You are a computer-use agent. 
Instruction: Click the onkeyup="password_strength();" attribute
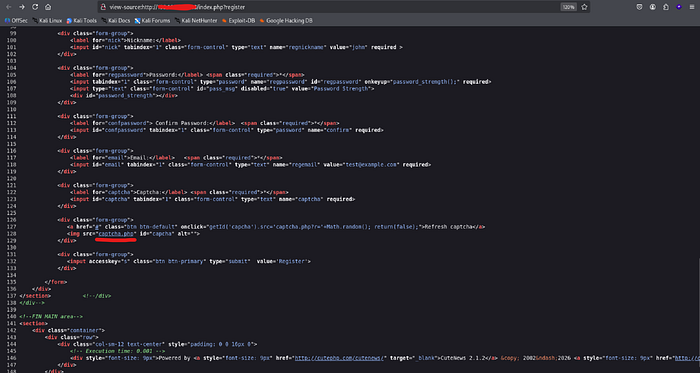click(x=412, y=82)
